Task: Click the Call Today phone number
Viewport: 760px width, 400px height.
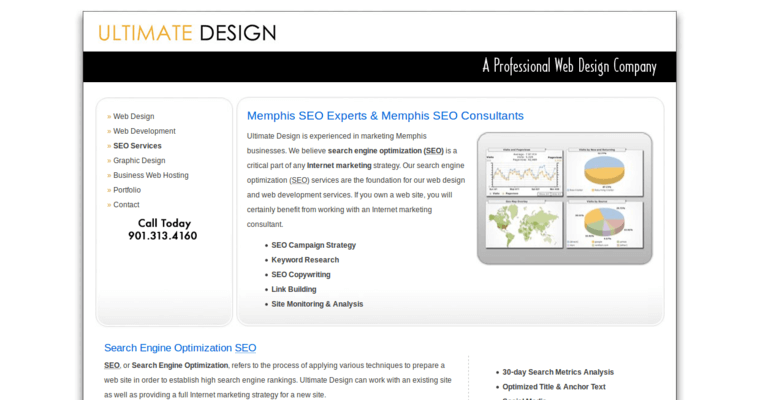Action: point(163,230)
